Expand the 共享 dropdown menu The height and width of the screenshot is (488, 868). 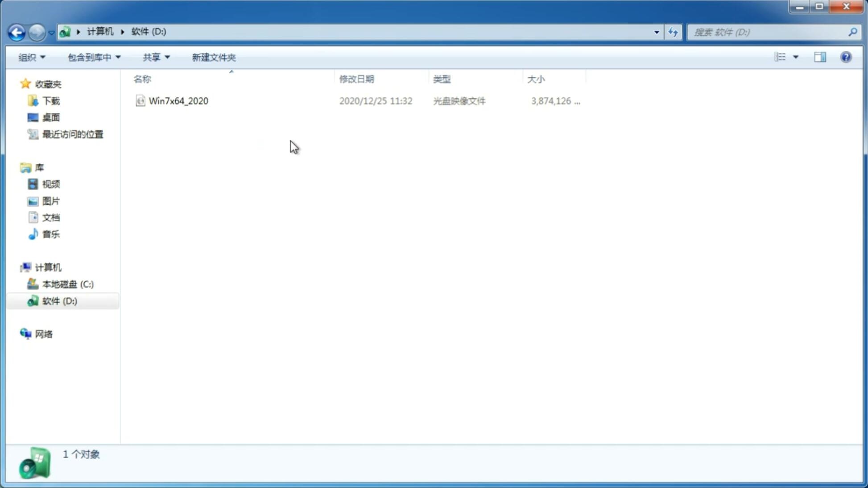156,57
